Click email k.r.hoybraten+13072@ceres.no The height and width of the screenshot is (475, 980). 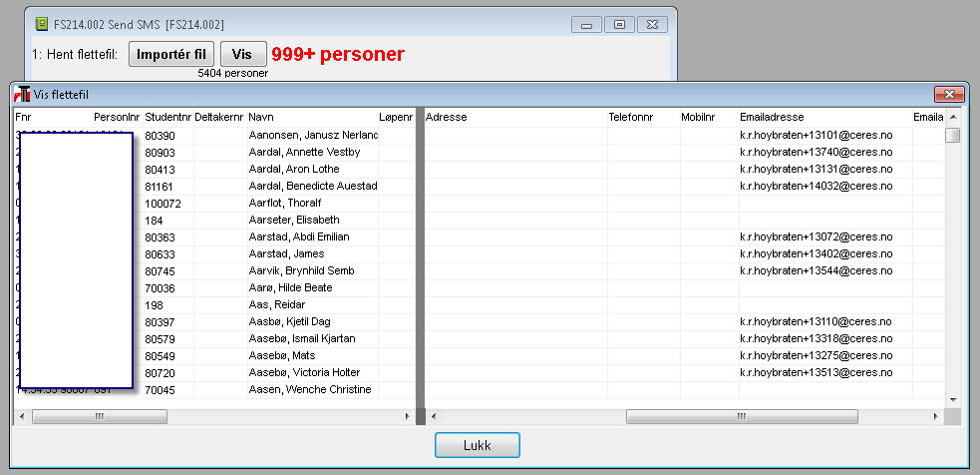[817, 237]
